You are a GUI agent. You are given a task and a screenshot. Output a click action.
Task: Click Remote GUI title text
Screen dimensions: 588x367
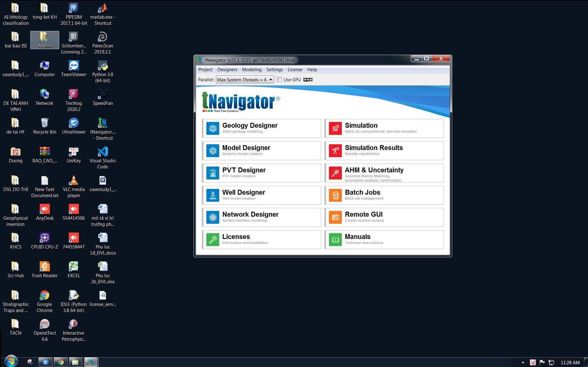(364, 215)
